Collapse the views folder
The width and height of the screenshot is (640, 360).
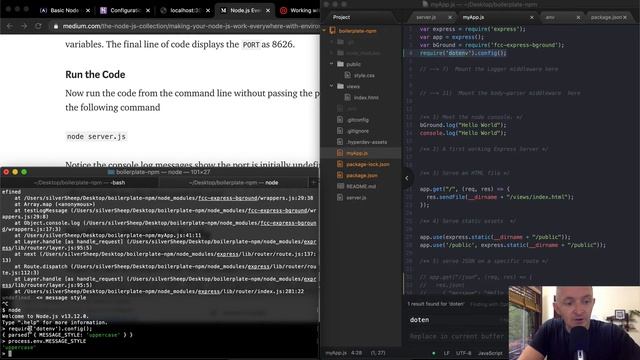(x=331, y=86)
